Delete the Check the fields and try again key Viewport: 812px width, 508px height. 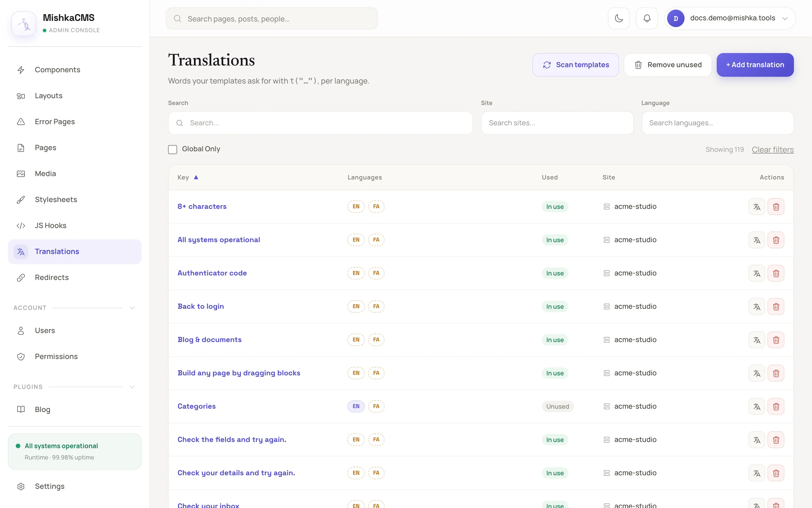coord(776,439)
